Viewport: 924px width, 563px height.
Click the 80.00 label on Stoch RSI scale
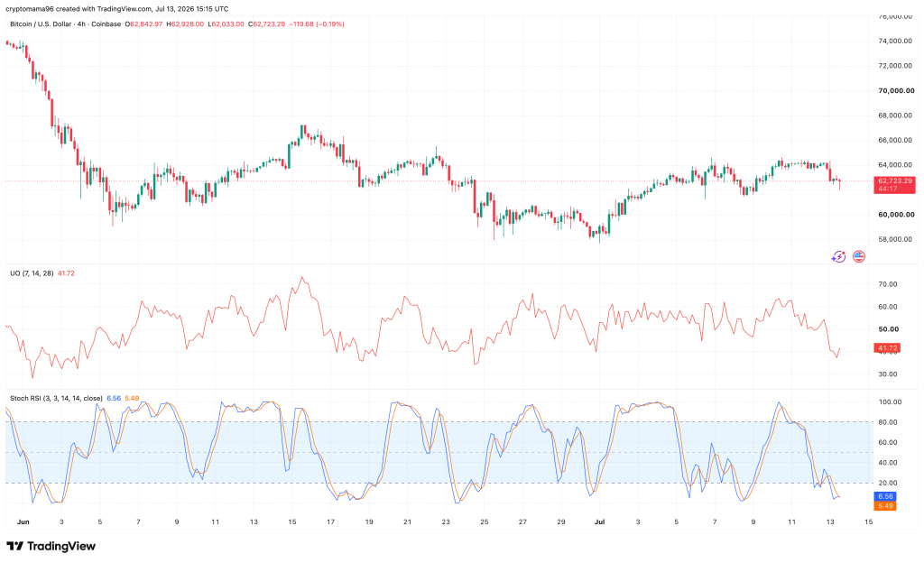coord(888,422)
